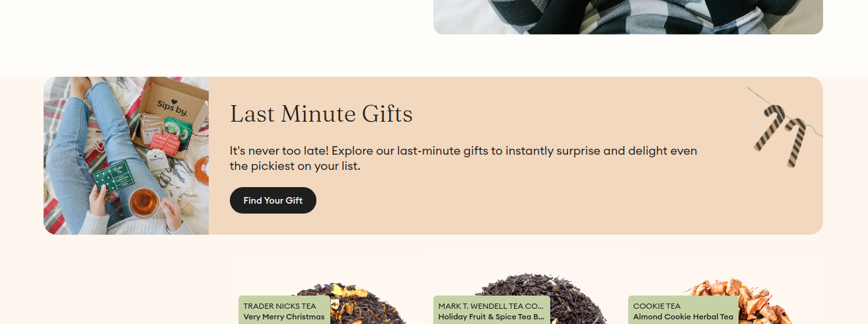
Task: Open the COOKIE TEA brand label
Action: (x=657, y=306)
